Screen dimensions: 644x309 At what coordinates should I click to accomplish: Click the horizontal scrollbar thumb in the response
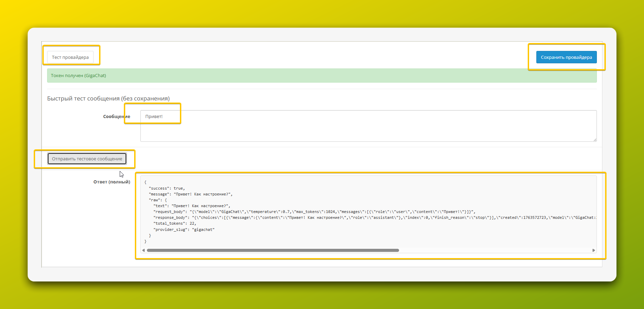pos(272,251)
